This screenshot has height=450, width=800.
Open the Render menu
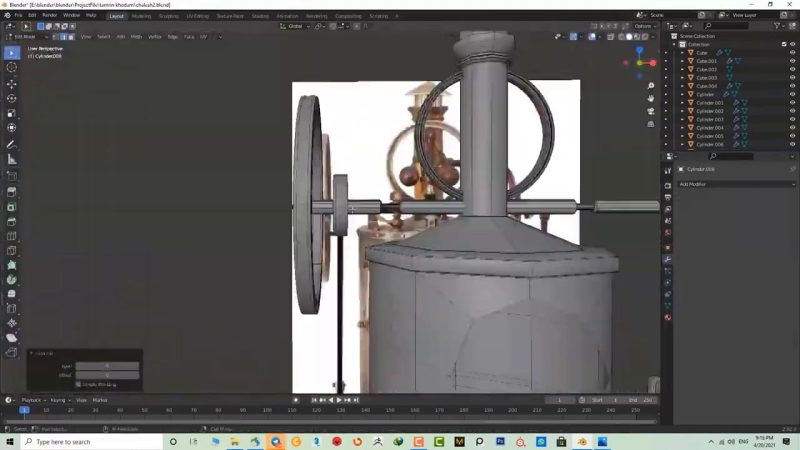coord(49,15)
